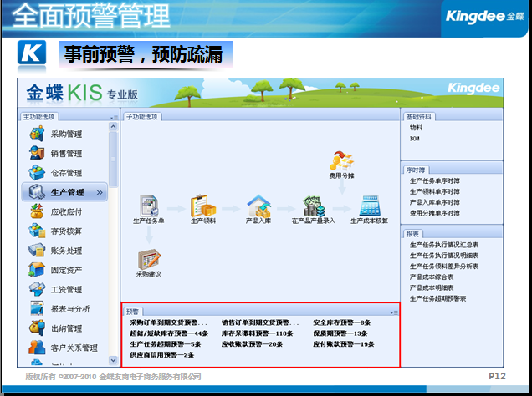Viewport: 532px width, 396px height.
Task: Click the 费用分摊 flow icon
Action: pos(341,161)
